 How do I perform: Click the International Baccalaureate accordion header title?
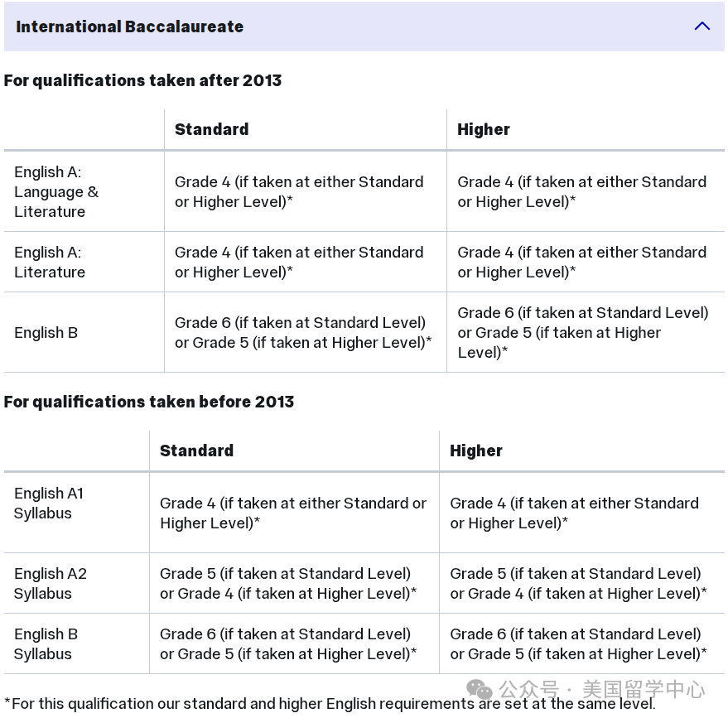[x=129, y=27]
